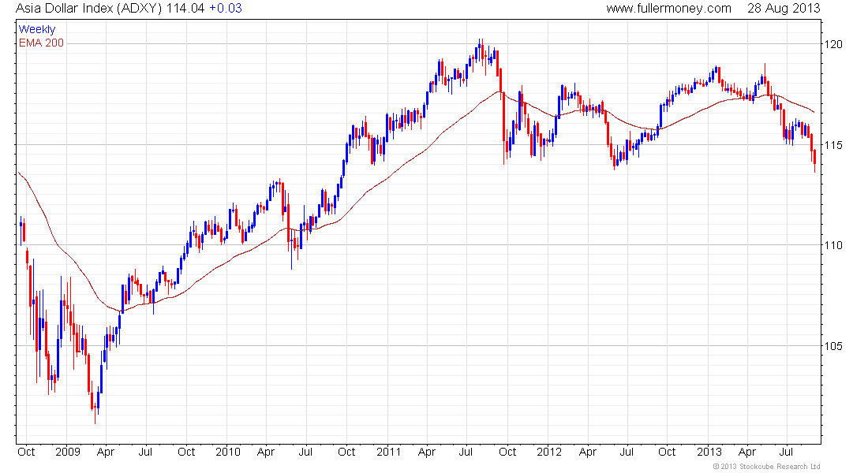The image size is (868, 473).
Task: Click the "115" price axis label
Action: pos(833,145)
